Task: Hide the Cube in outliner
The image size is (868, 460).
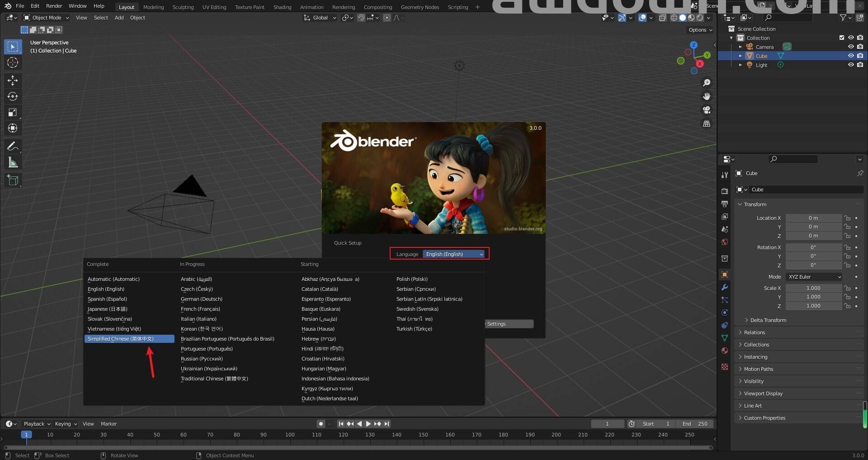Action: [850, 56]
